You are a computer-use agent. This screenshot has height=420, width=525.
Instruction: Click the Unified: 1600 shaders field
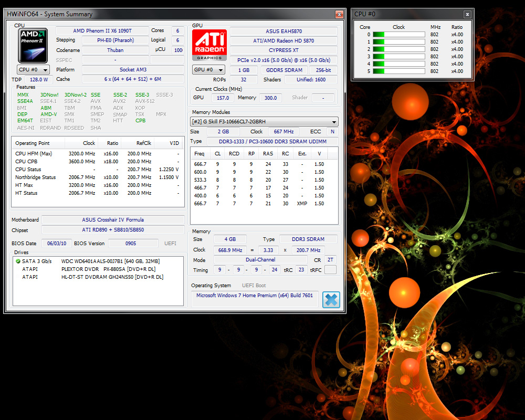pyautogui.click(x=311, y=80)
